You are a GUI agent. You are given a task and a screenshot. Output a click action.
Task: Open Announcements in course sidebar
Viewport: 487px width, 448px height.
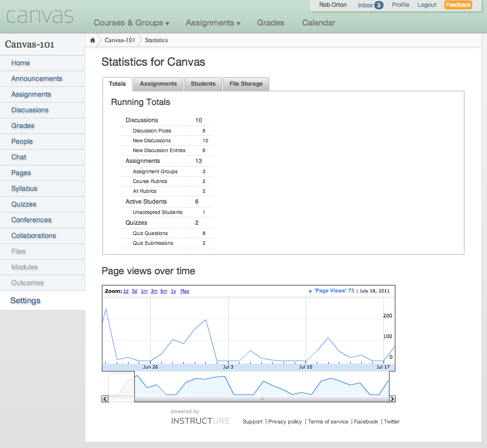[43, 79]
